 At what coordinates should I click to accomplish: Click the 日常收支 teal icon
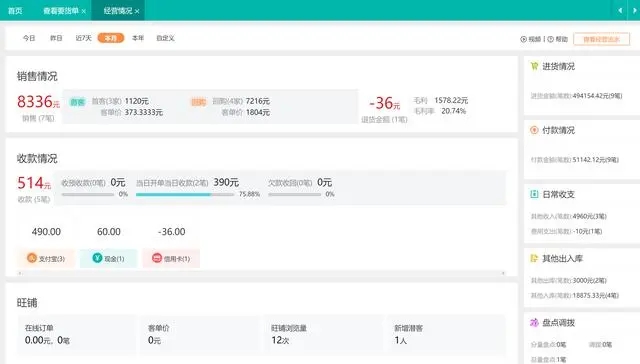(x=534, y=194)
